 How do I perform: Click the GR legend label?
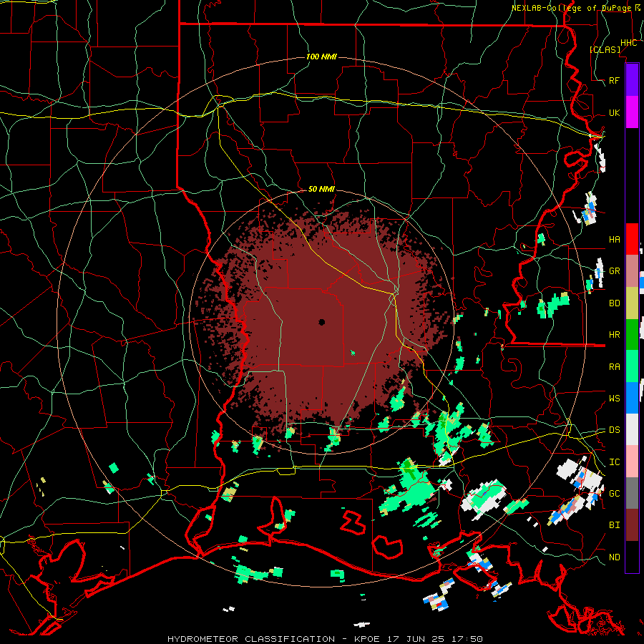coord(614,271)
